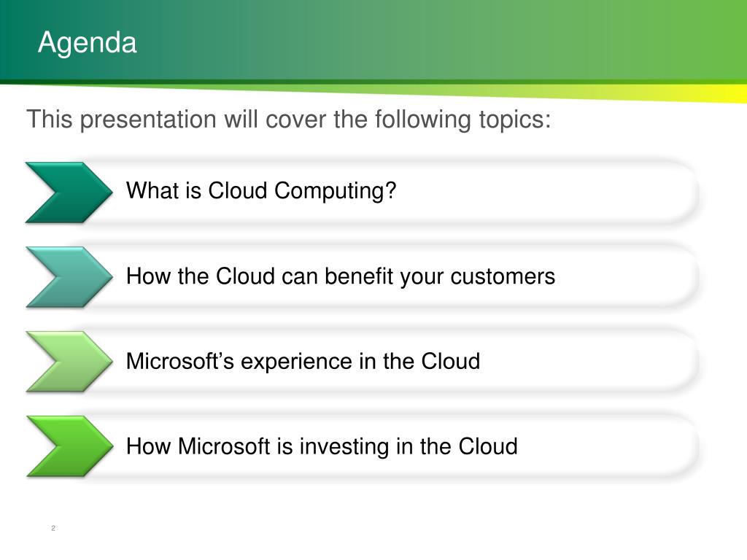
Task: Click the slide number 2 in footer
Action: 53,528
